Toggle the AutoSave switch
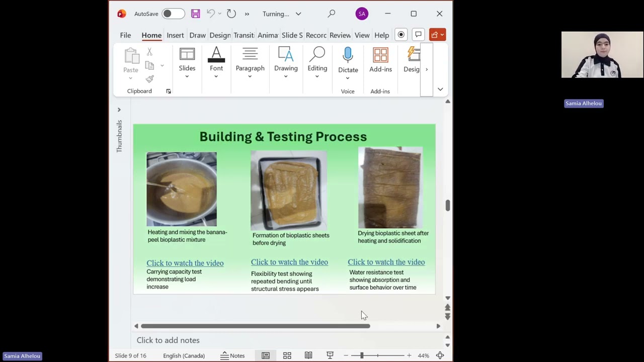Image resolution: width=644 pixels, height=362 pixels. (173, 14)
